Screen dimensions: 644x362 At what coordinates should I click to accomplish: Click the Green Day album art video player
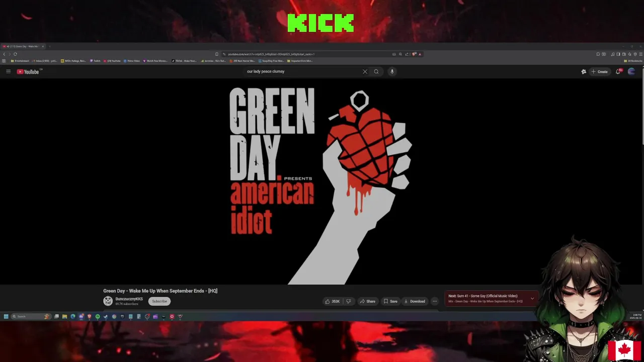[321, 182]
